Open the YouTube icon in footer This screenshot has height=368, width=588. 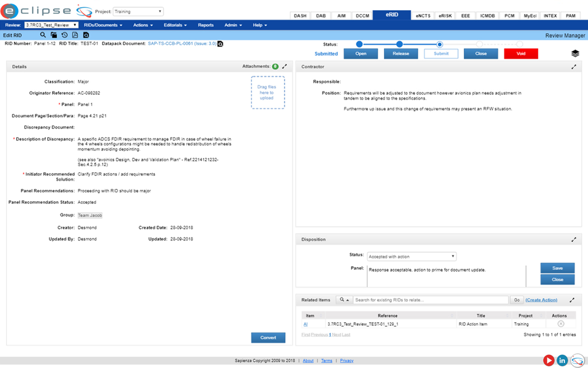click(548, 360)
